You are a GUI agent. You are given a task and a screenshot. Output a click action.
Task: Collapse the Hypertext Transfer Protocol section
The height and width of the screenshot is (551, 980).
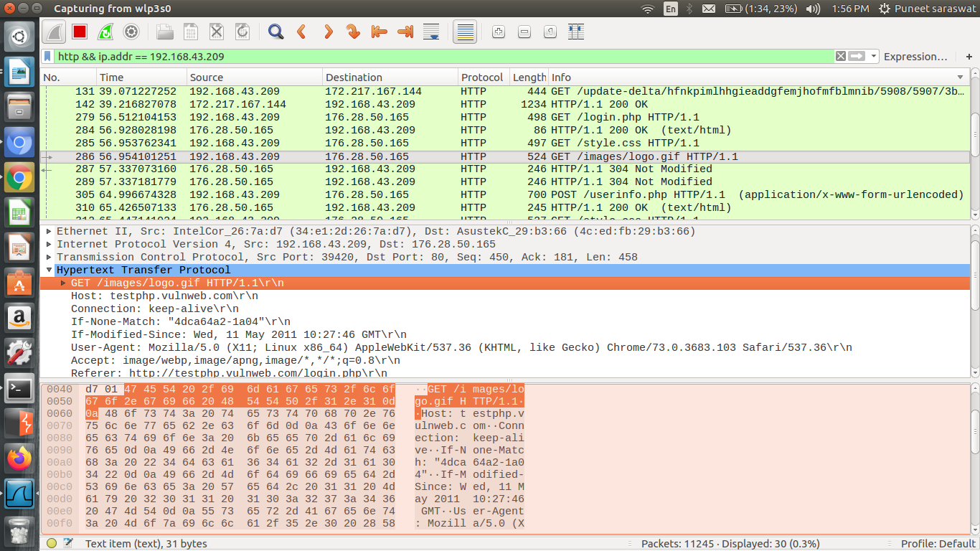point(49,270)
